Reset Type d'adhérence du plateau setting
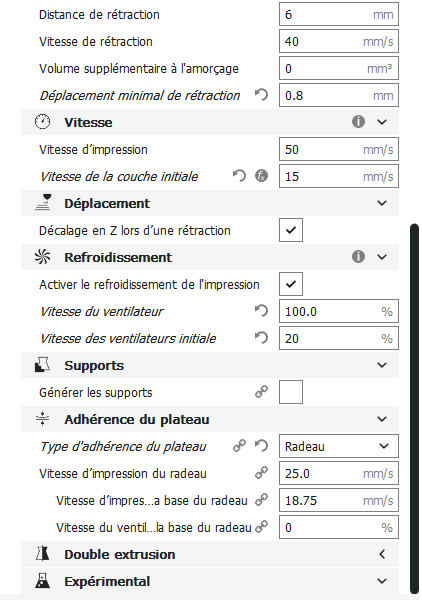The width and height of the screenshot is (422, 601). pos(261,446)
